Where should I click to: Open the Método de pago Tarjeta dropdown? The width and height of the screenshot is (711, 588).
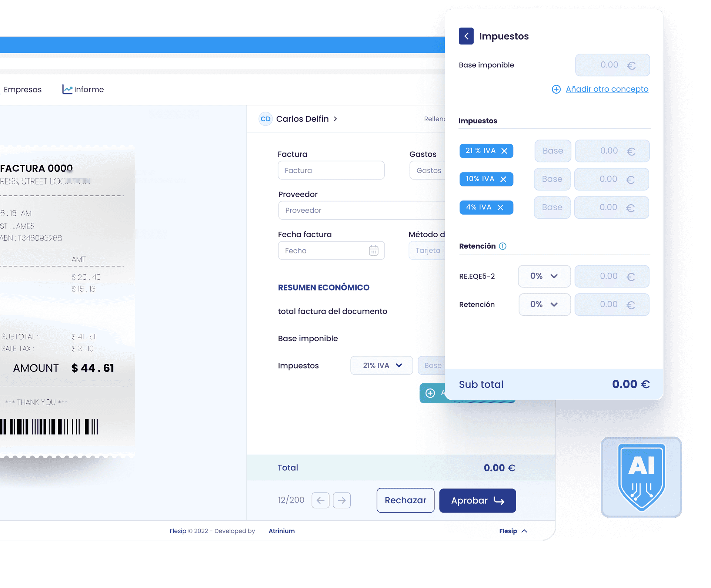pyautogui.click(x=427, y=251)
